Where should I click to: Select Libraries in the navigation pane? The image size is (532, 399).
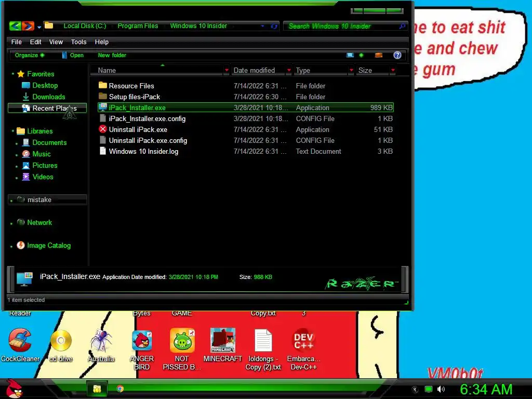click(35, 131)
